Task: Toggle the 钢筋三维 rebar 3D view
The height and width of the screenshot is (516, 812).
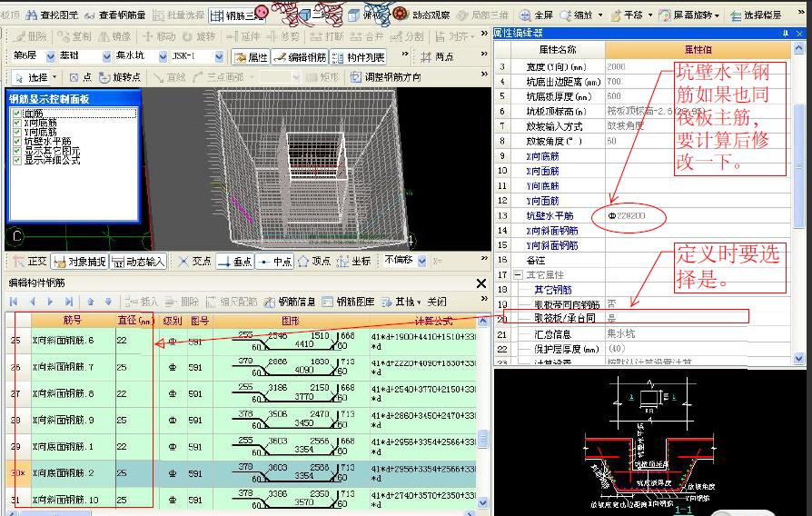Action: point(237,15)
